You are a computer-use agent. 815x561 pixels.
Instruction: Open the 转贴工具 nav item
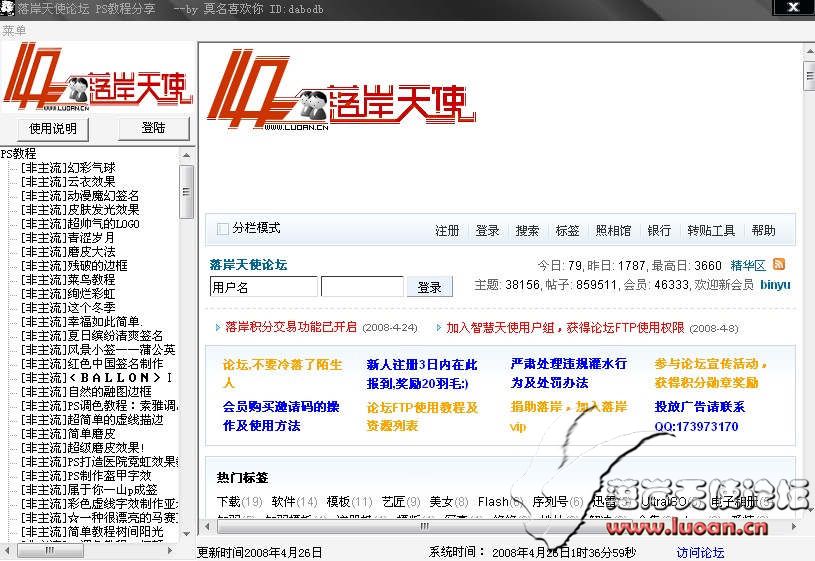711,230
